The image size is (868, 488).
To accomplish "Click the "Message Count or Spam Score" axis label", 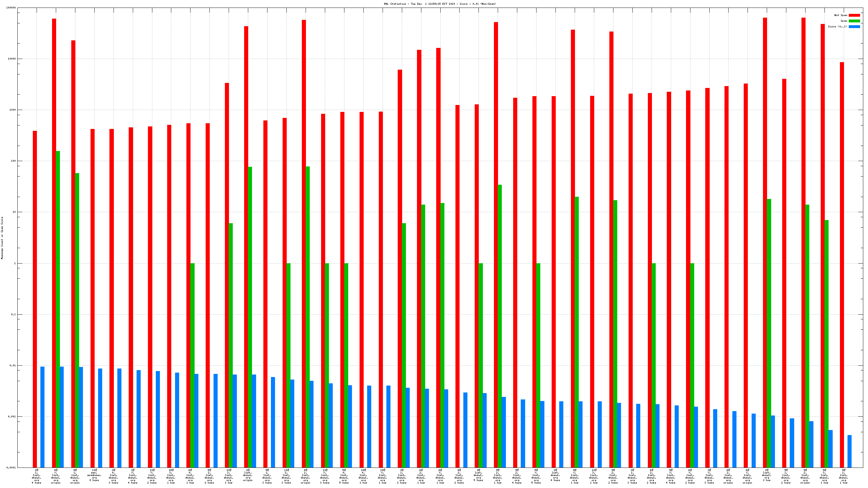I will click(2, 238).
